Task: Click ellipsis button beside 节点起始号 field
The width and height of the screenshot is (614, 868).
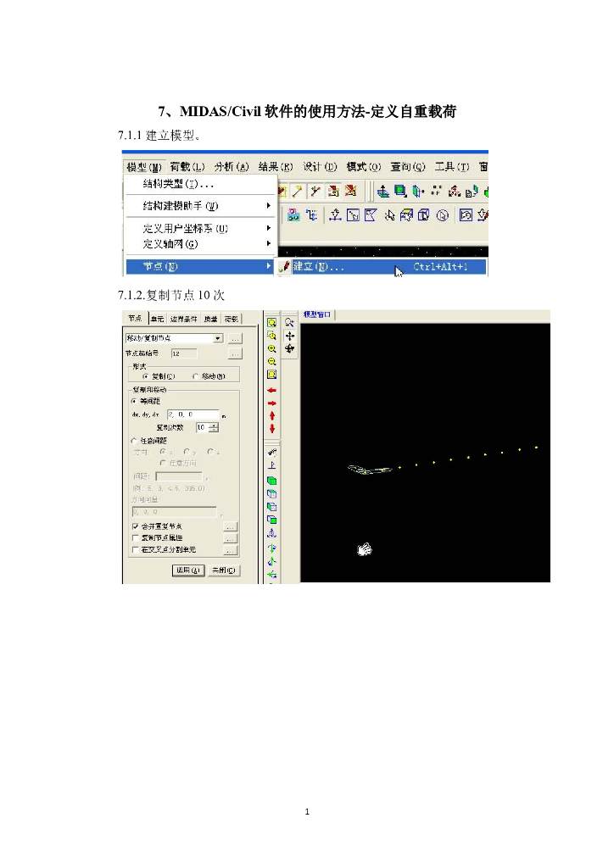Action: click(235, 353)
